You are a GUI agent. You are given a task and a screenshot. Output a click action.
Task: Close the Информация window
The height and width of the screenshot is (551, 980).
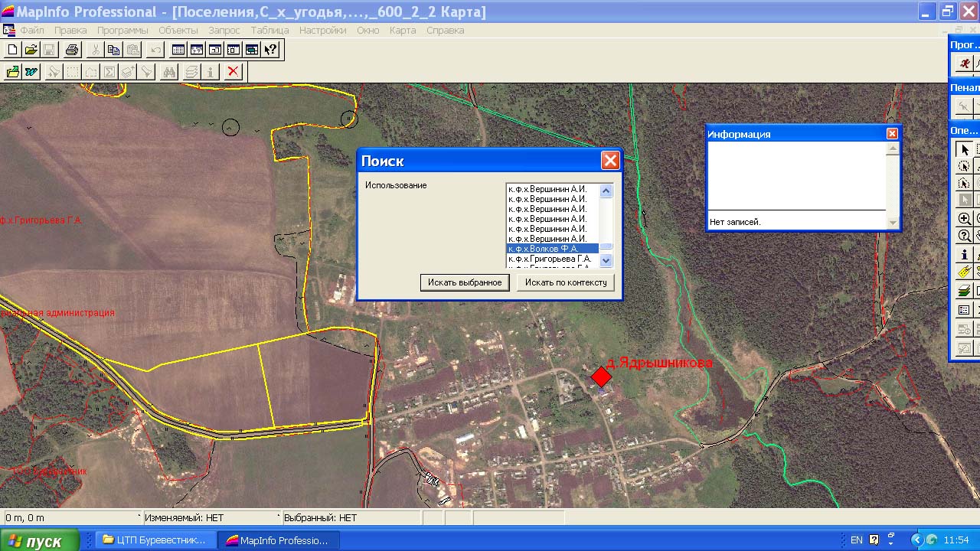892,133
